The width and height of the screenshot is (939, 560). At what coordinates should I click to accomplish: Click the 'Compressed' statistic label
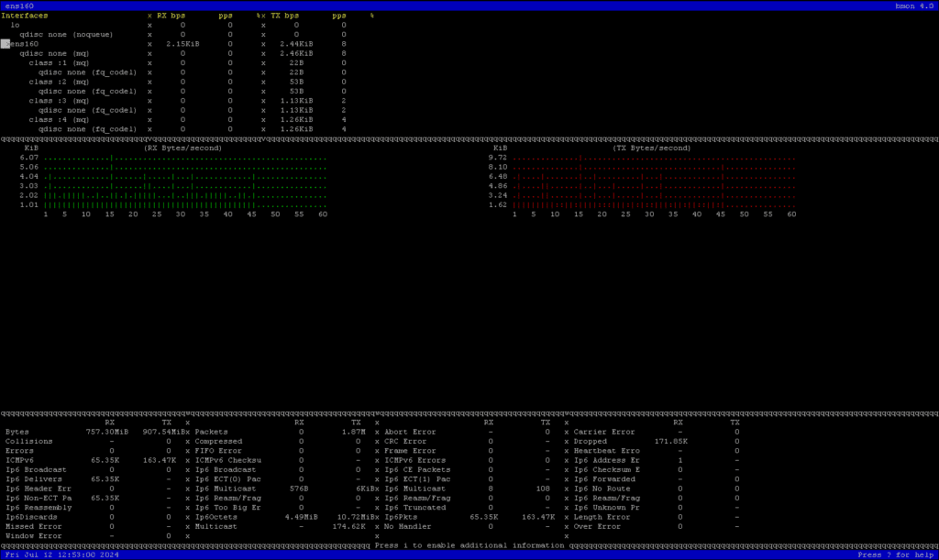218,442
